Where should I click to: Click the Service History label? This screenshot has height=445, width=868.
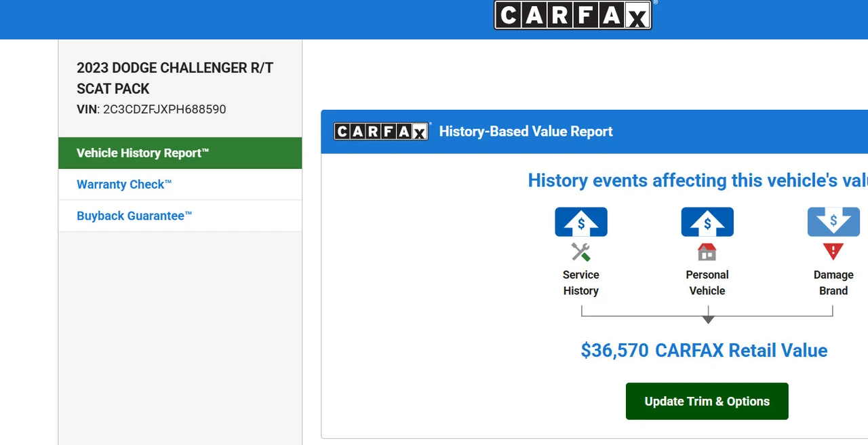(x=581, y=283)
